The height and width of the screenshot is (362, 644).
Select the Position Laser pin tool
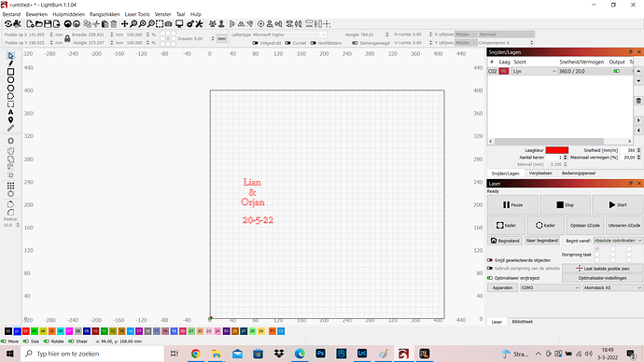tap(10, 119)
